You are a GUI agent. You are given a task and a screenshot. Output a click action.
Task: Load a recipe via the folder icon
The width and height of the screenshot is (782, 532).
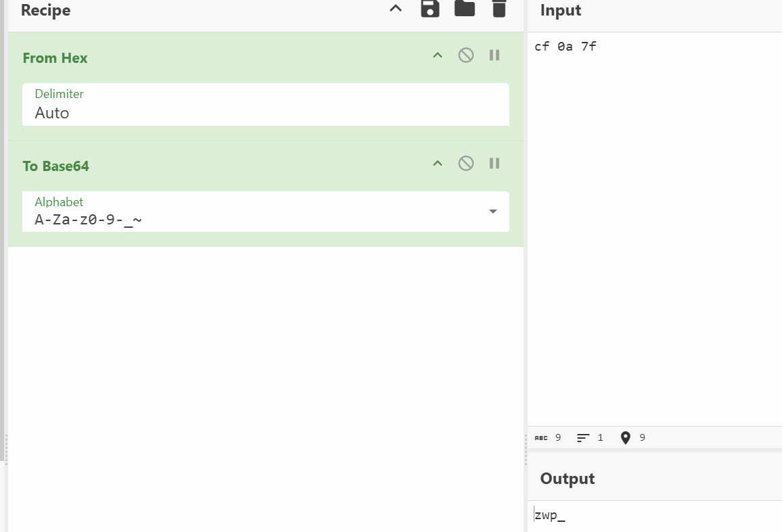pos(464,8)
